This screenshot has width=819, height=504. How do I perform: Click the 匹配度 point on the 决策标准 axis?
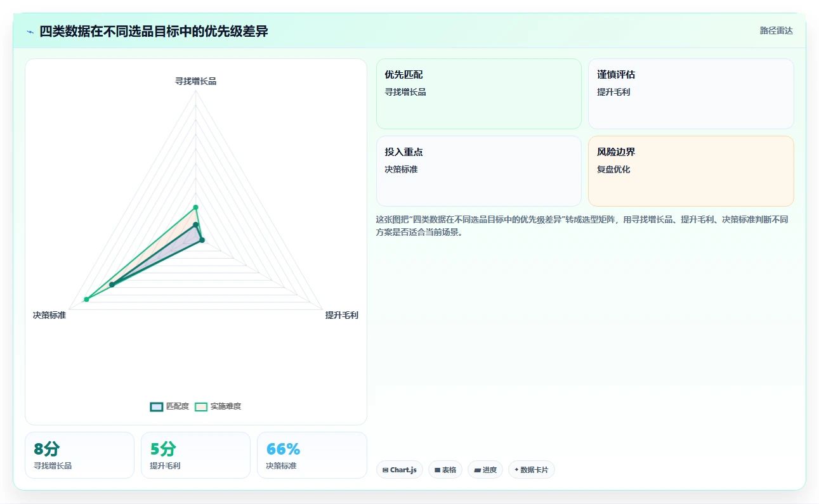click(112, 285)
